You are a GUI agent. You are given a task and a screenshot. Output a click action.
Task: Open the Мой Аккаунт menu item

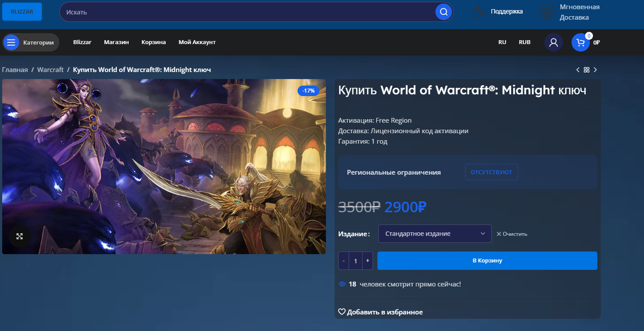(x=197, y=42)
